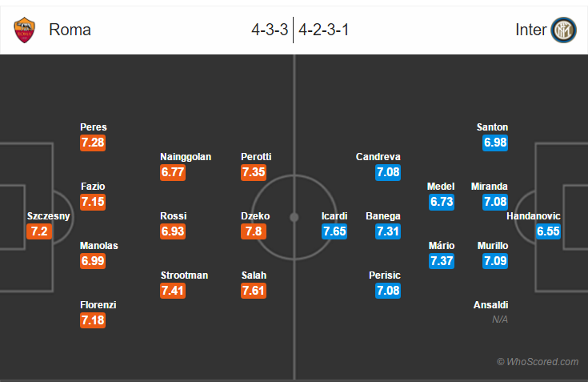Open player Perisic's name
588x382 pixels.
pyautogui.click(x=384, y=275)
